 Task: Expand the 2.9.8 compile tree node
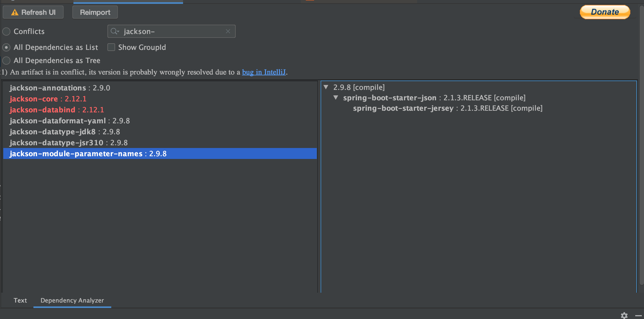(326, 87)
